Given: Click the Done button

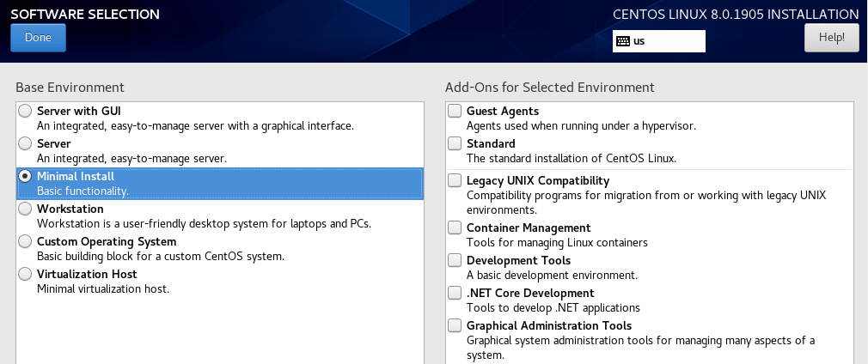Looking at the screenshot, I should click(x=38, y=38).
